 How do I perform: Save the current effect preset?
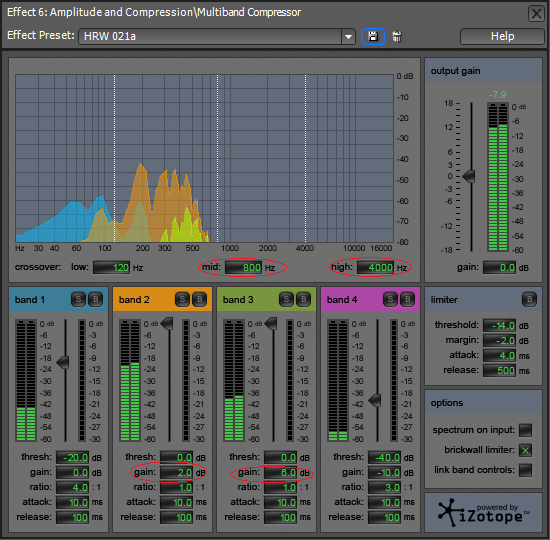(373, 36)
